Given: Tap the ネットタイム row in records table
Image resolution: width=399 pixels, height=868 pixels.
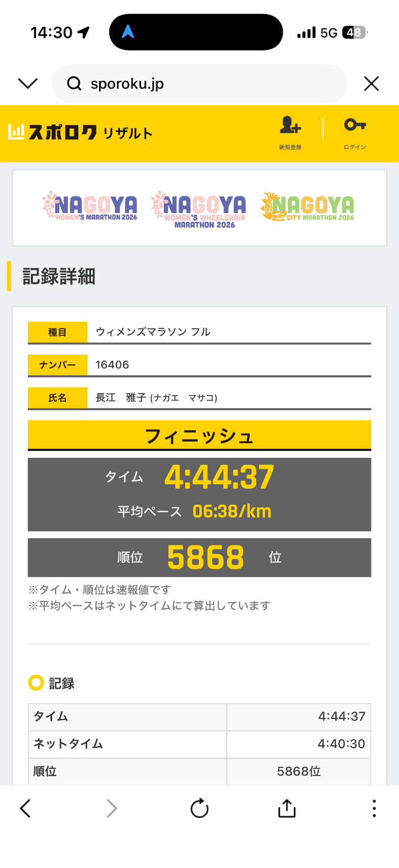Looking at the screenshot, I should pos(199,744).
